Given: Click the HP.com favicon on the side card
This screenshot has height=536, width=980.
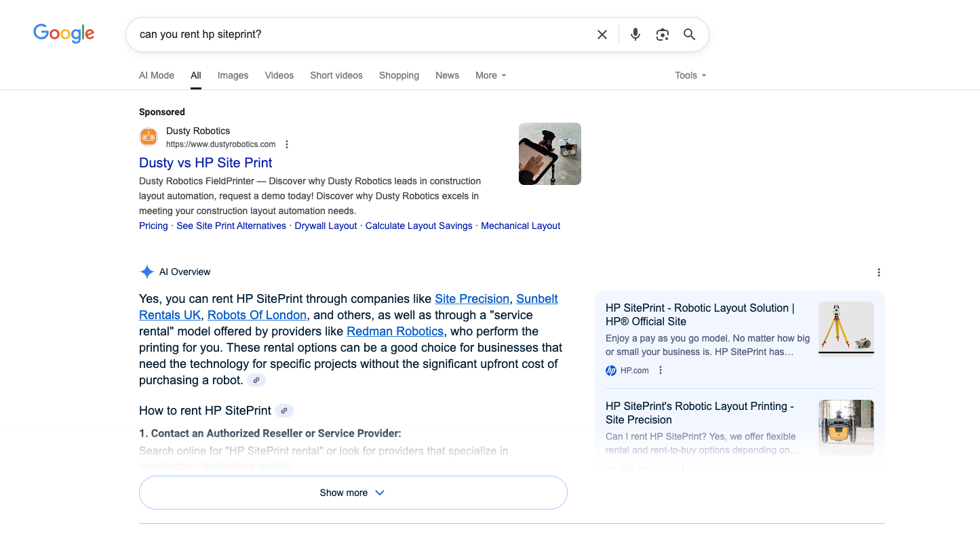Looking at the screenshot, I should tap(610, 370).
